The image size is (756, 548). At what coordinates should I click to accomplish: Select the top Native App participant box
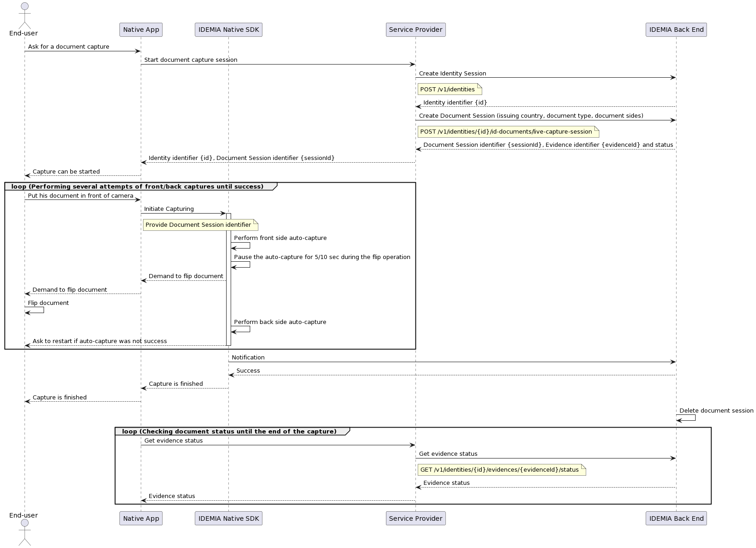point(141,30)
